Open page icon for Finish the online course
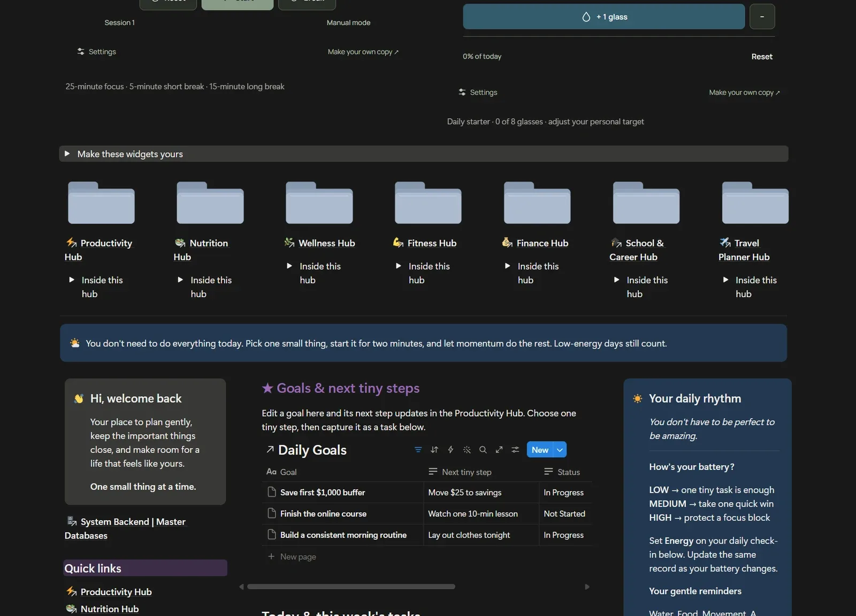856x616 pixels. (x=272, y=513)
